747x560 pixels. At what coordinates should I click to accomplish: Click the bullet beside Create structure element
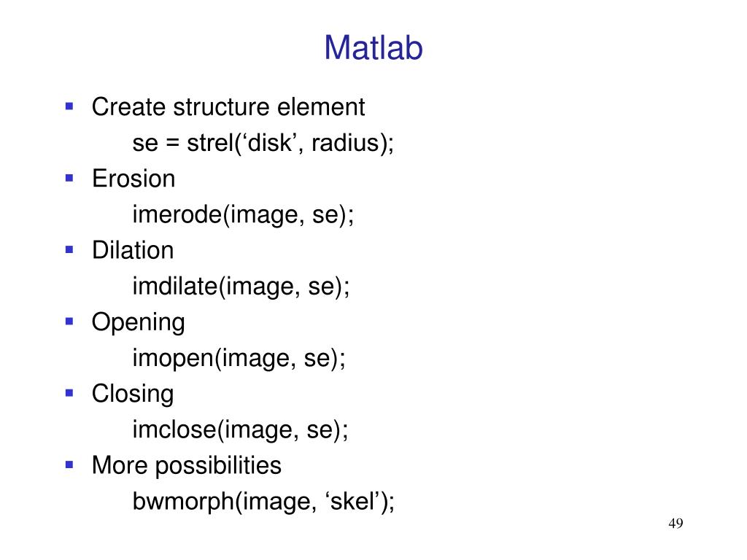[x=69, y=106]
